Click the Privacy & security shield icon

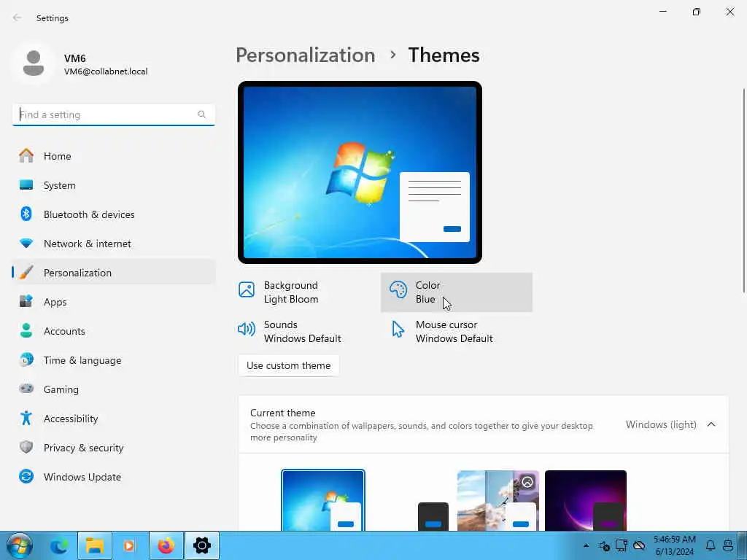point(26,447)
